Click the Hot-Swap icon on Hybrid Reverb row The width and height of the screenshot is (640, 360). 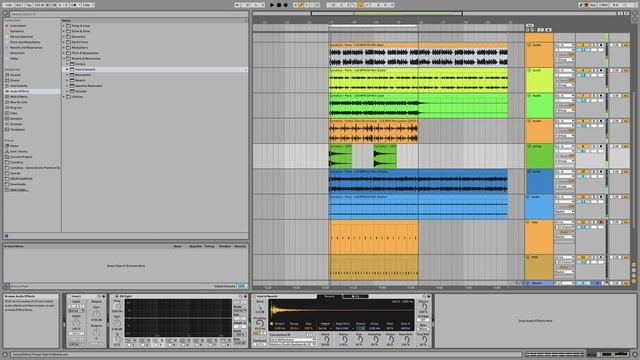click(245, 69)
